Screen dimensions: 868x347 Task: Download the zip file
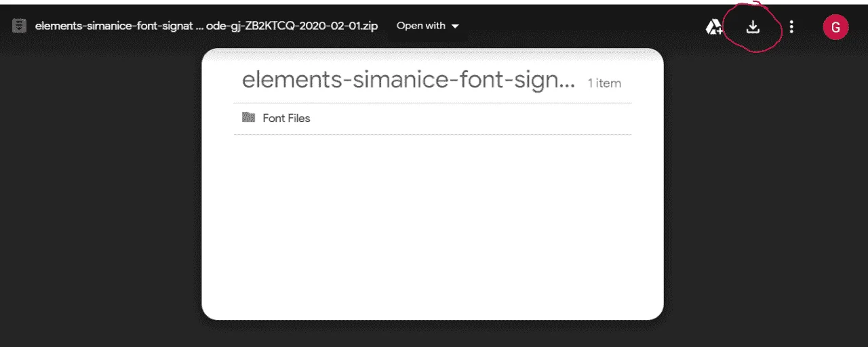753,27
